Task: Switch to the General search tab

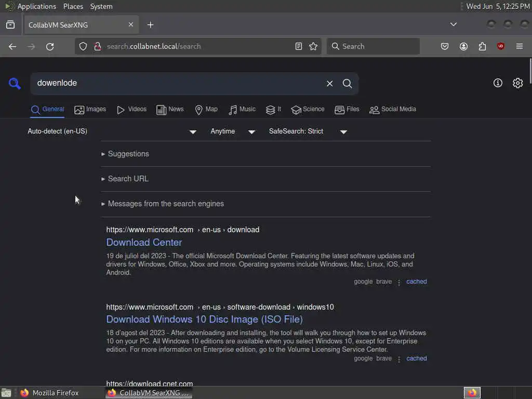Action: click(47, 109)
